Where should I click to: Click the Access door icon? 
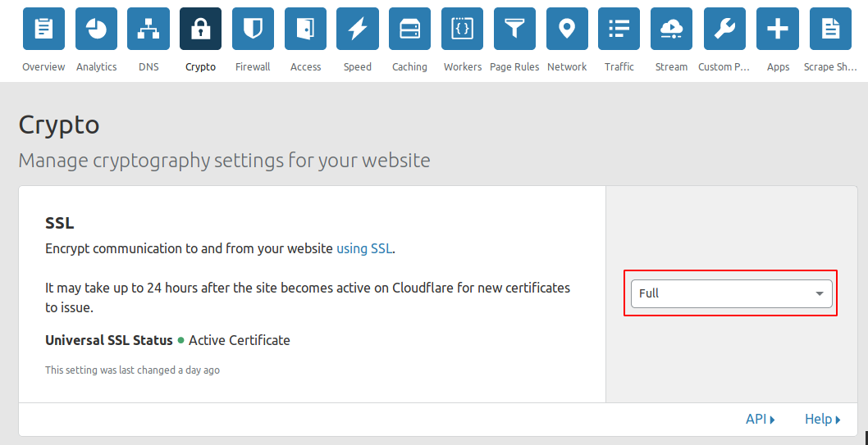[305, 30]
